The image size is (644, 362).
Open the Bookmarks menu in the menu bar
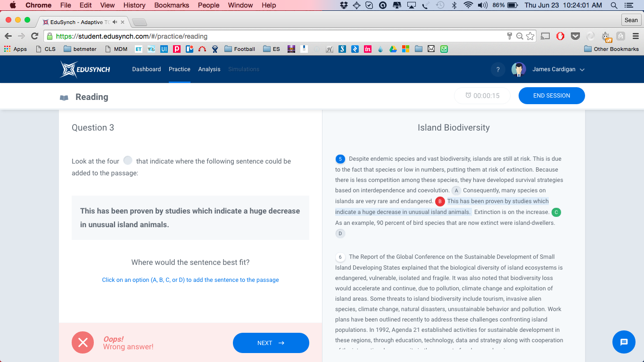(x=171, y=5)
